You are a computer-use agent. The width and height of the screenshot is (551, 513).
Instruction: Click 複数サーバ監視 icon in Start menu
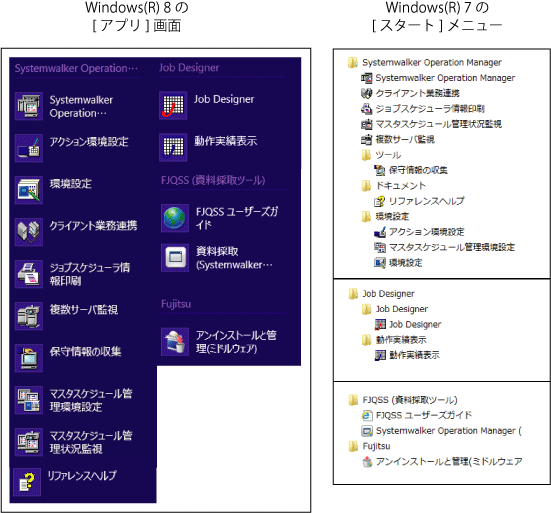367,140
